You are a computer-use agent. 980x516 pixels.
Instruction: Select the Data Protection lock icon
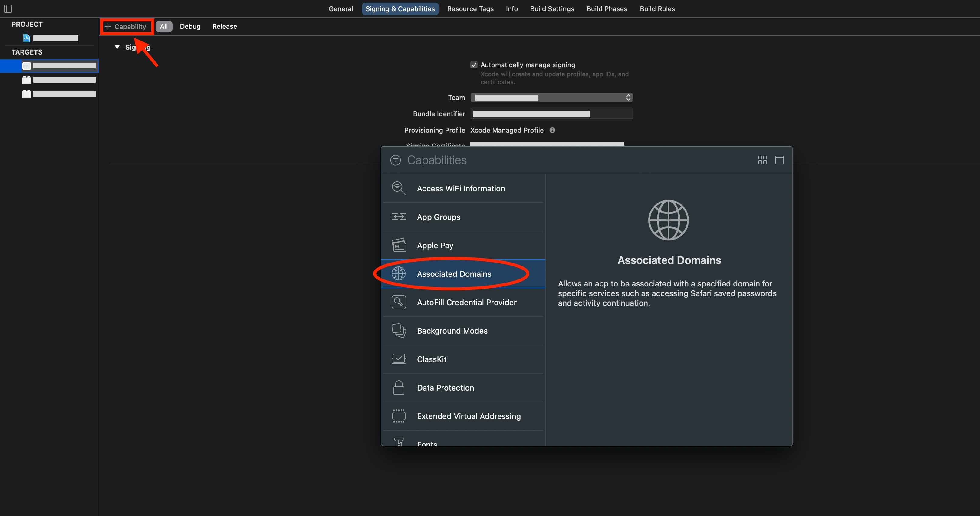pyautogui.click(x=399, y=388)
